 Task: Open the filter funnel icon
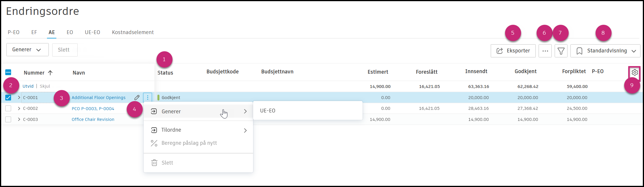pos(561,51)
